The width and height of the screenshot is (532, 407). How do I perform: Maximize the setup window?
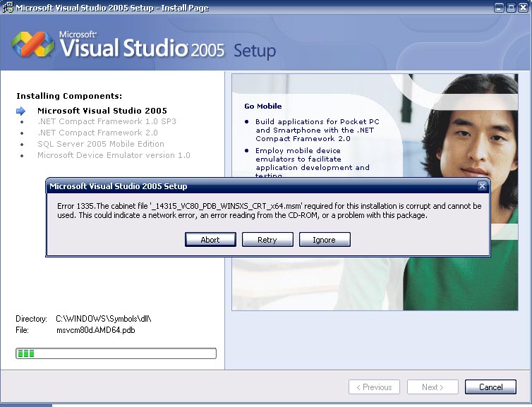pyautogui.click(x=511, y=8)
